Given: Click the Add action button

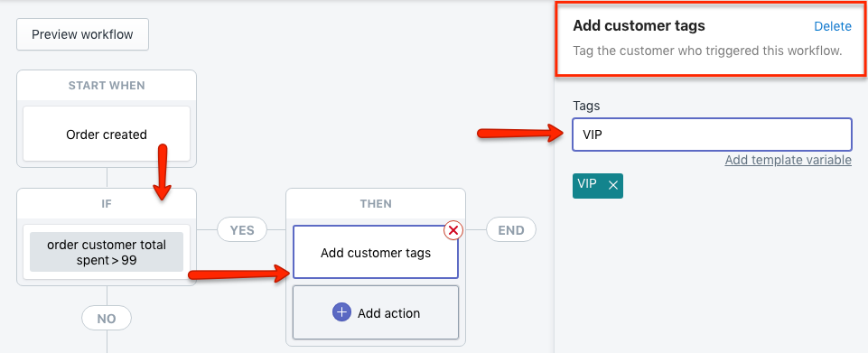Looking at the screenshot, I should (376, 312).
